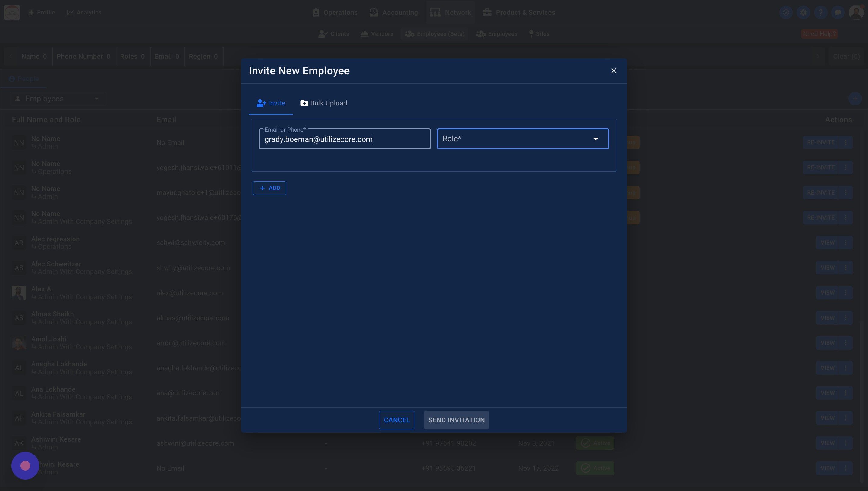Click the help question mark icon

click(820, 12)
